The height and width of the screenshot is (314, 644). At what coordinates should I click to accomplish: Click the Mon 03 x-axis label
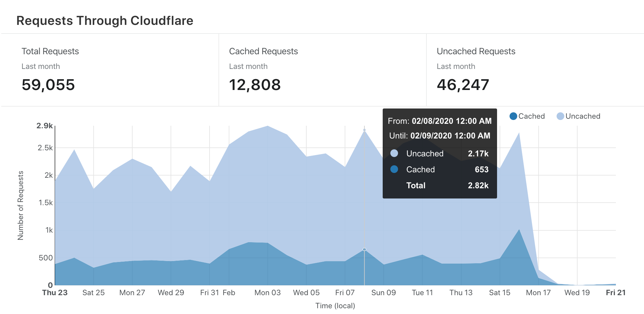pyautogui.click(x=268, y=293)
